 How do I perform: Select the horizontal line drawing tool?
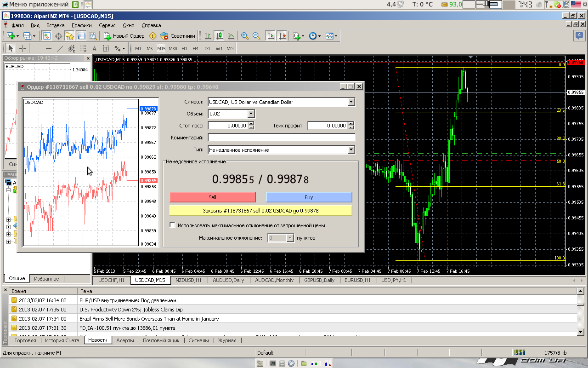[x=49, y=48]
